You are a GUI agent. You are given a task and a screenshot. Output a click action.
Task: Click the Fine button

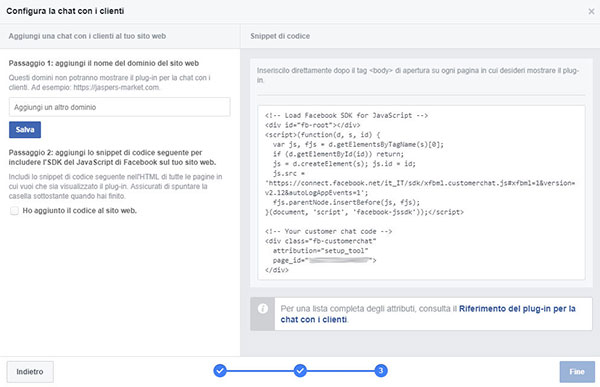coord(577,372)
